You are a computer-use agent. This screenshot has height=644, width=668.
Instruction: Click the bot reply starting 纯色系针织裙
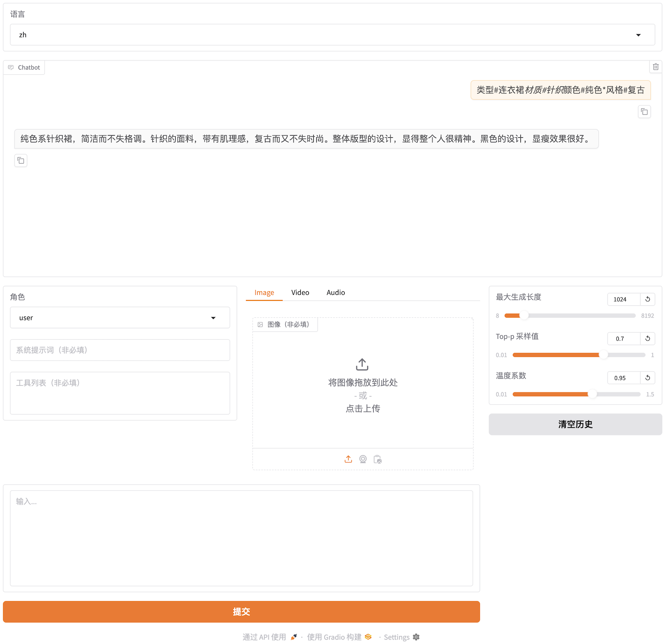pyautogui.click(x=306, y=139)
